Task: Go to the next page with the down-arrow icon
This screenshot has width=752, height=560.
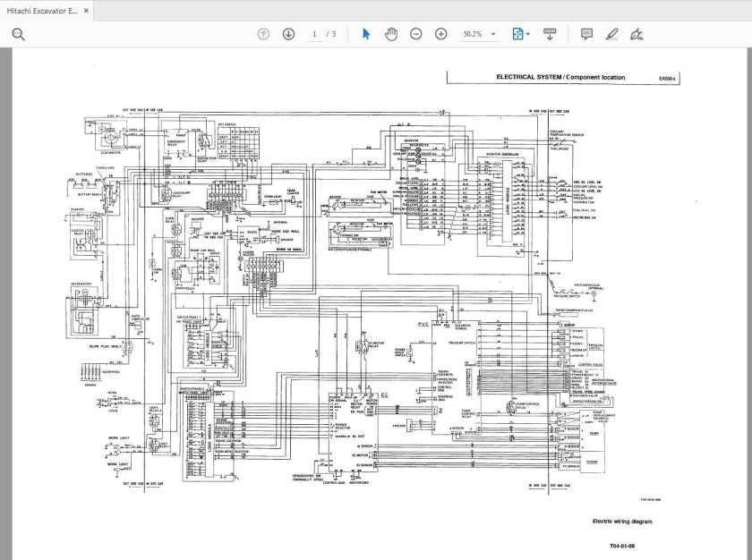Action: (287, 36)
